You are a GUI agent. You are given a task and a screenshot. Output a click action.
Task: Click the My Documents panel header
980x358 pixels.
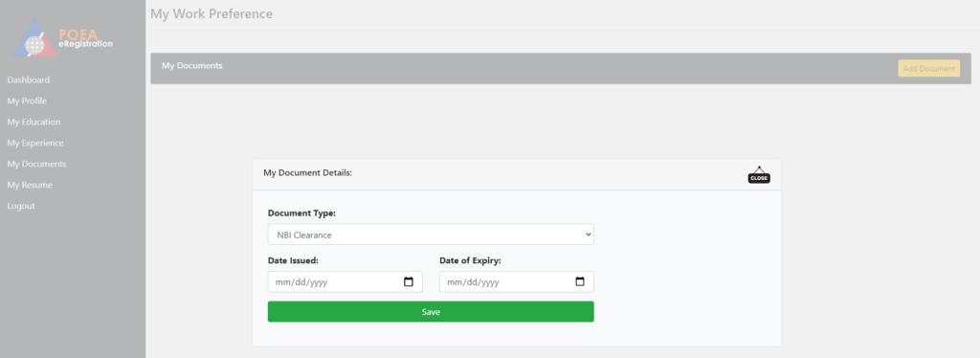point(561,68)
